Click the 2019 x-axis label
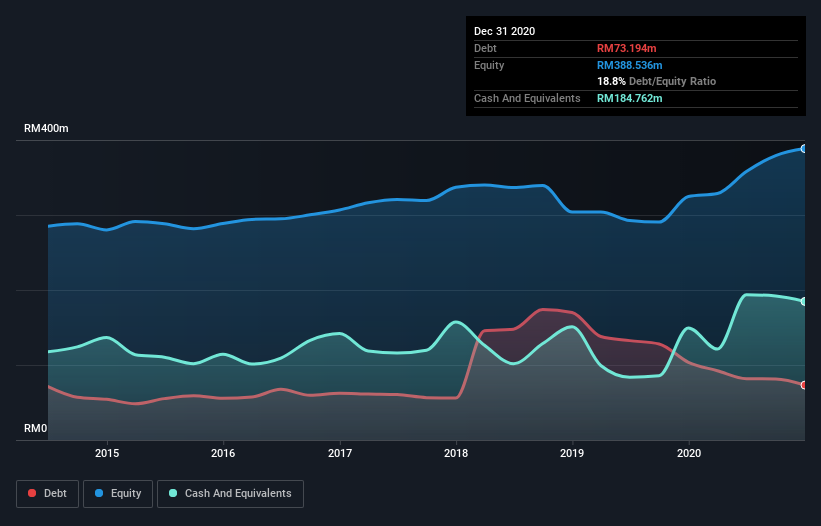Screen dimensions: 821x526 [x=572, y=453]
